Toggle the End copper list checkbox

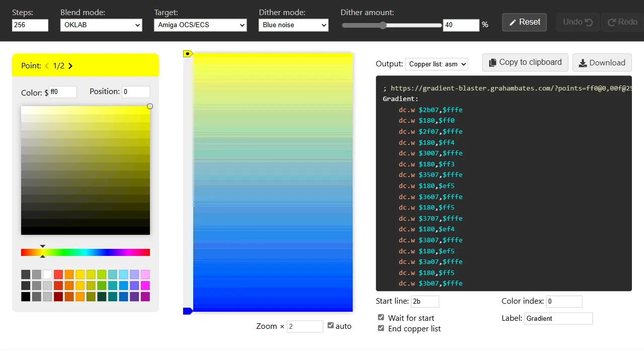pos(381,328)
